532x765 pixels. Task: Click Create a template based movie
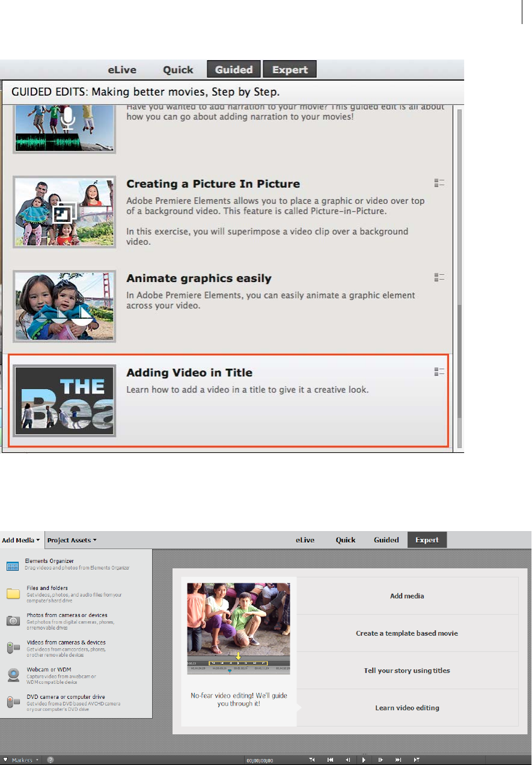click(407, 633)
